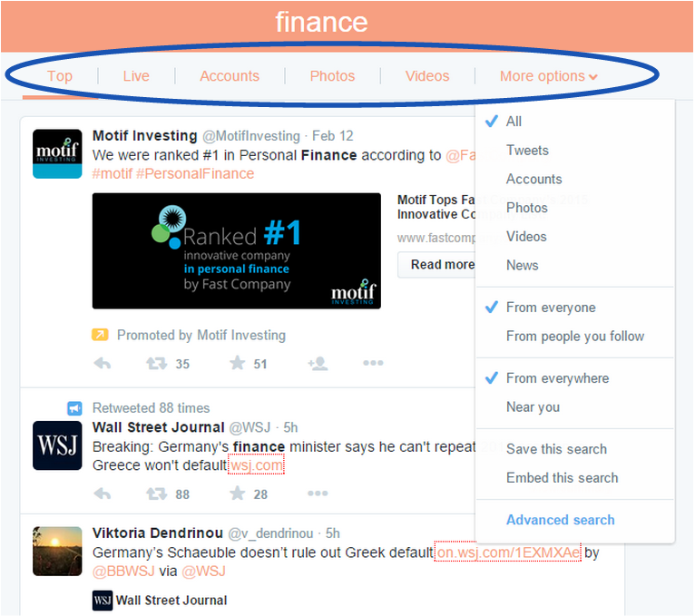Reply to the Wall Street Journal tweet
695x616 pixels.
point(103,494)
